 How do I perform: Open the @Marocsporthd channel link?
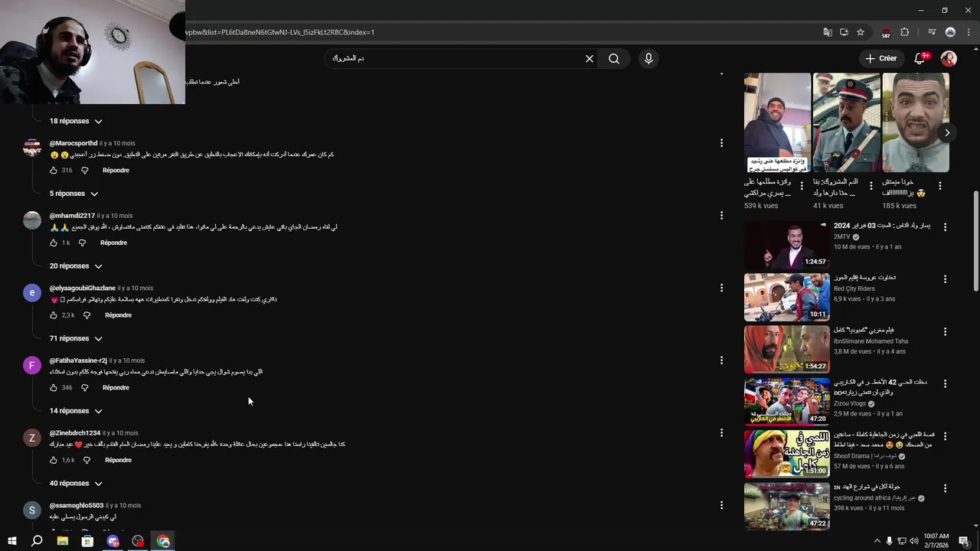coord(73,143)
